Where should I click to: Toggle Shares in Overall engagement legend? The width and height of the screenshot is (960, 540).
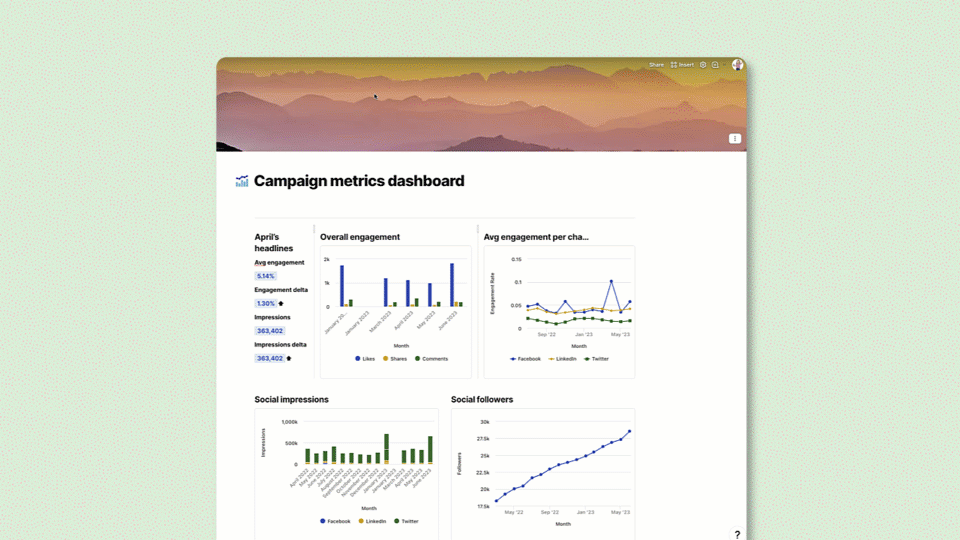(395, 359)
